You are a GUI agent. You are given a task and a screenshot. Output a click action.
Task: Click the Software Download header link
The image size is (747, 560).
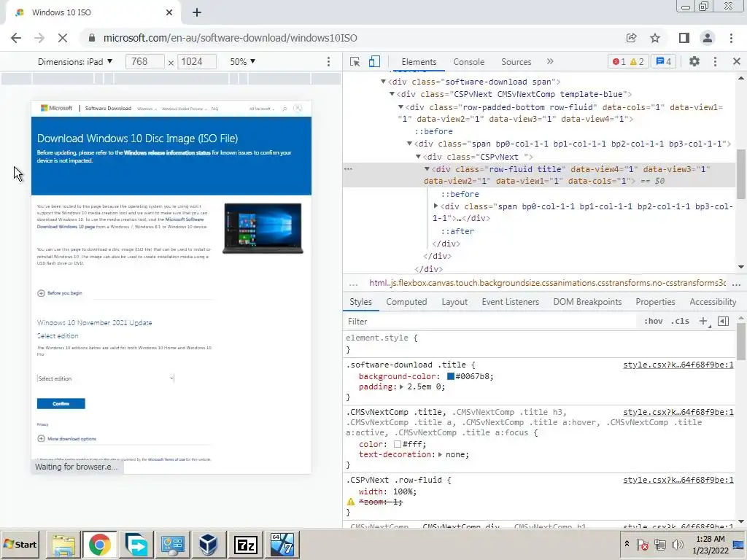(108, 109)
